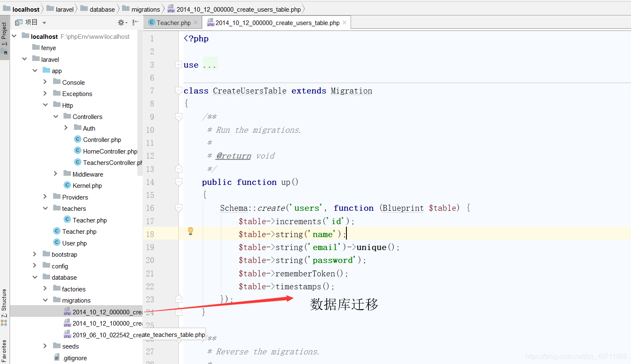Viewport: 631px width, 364px height.
Task: Expand the seeds folder arrow
Action: point(45,346)
